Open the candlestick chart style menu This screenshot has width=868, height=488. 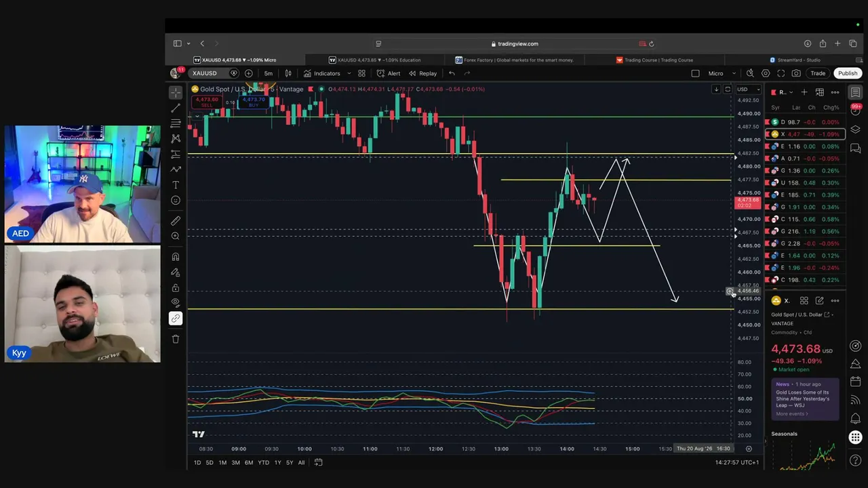point(288,73)
